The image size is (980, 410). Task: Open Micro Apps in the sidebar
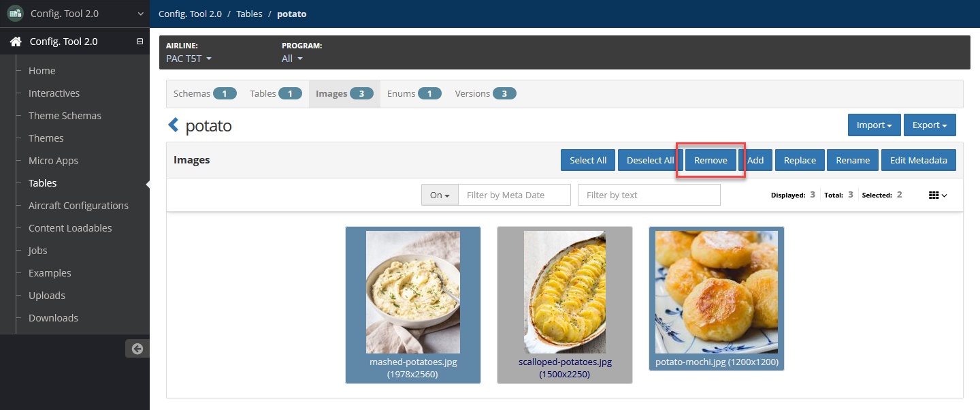point(53,161)
